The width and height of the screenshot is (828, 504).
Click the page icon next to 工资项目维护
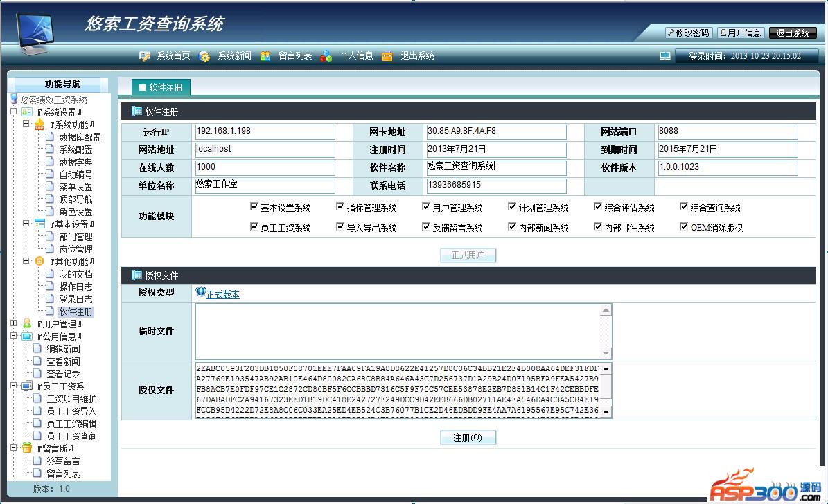click(x=37, y=398)
